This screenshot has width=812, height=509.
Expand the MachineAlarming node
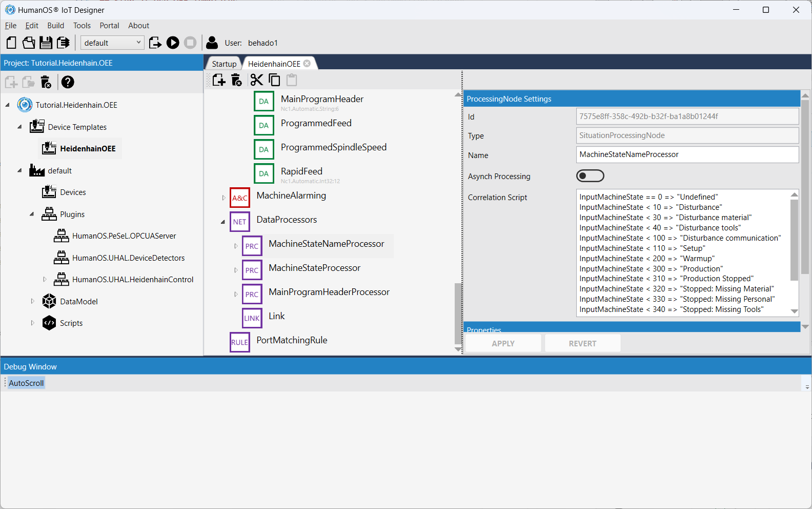click(x=224, y=198)
